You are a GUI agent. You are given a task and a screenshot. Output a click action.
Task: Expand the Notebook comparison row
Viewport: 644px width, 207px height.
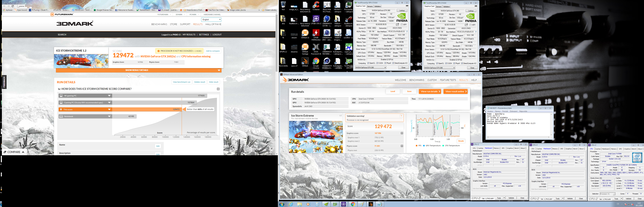point(109,116)
